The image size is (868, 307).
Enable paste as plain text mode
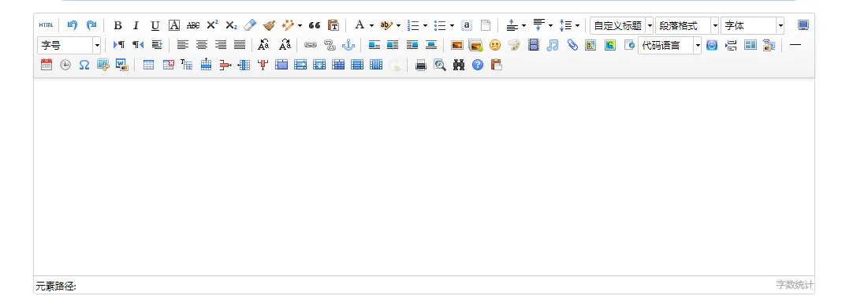click(x=333, y=25)
